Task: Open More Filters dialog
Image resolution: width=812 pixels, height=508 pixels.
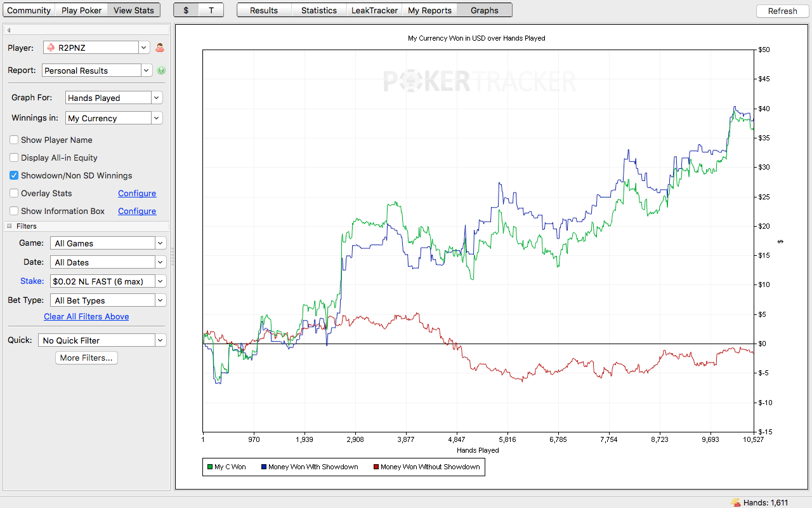Action: [86, 358]
